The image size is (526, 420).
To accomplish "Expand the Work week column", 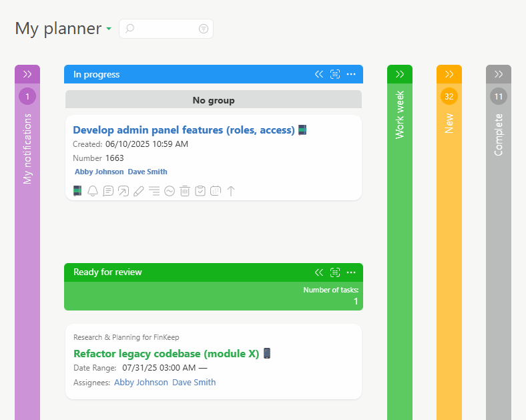I will (400, 74).
